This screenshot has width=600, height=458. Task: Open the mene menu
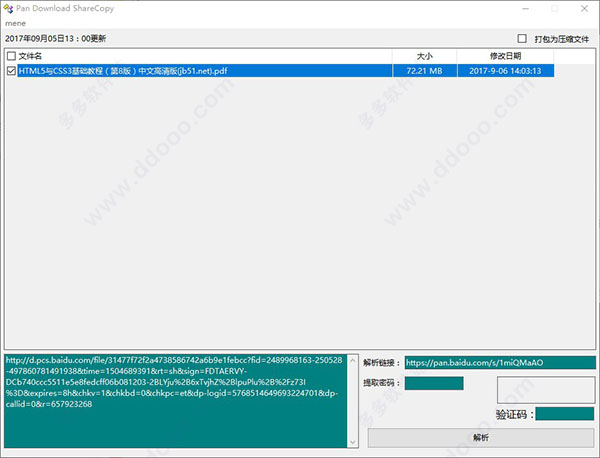(15, 23)
